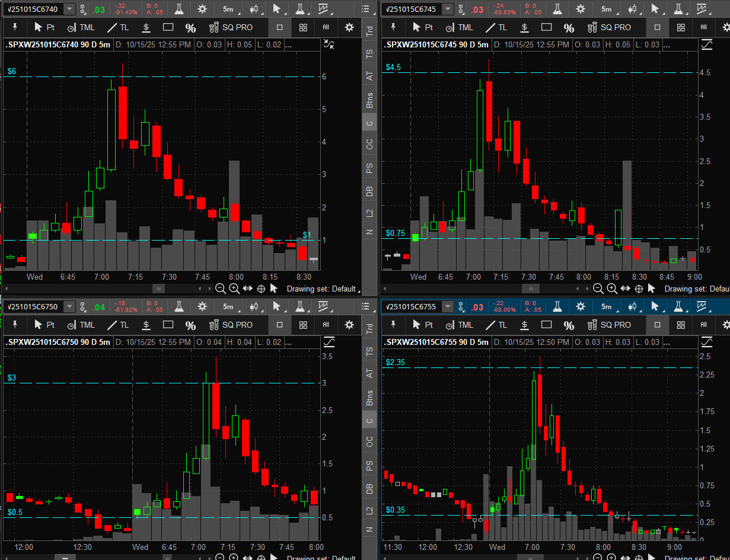The image size is (730, 560).
Task: Switch to grid layout view in C6750 toolbar
Action: click(303, 325)
